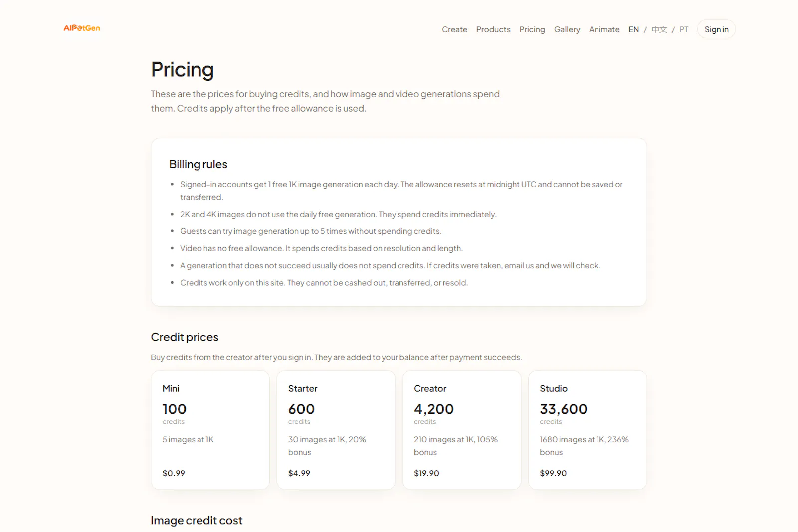
Task: Select the Mini 100 credits card
Action: pyautogui.click(x=210, y=430)
